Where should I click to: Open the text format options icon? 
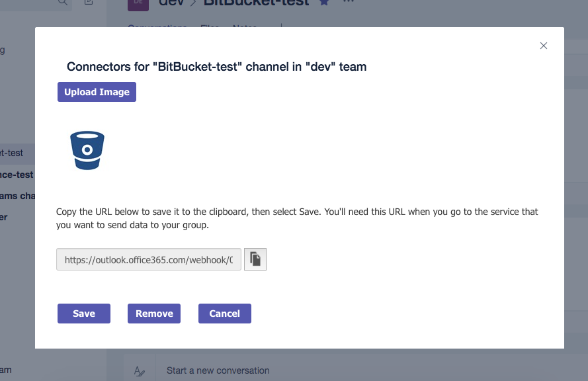pos(139,371)
